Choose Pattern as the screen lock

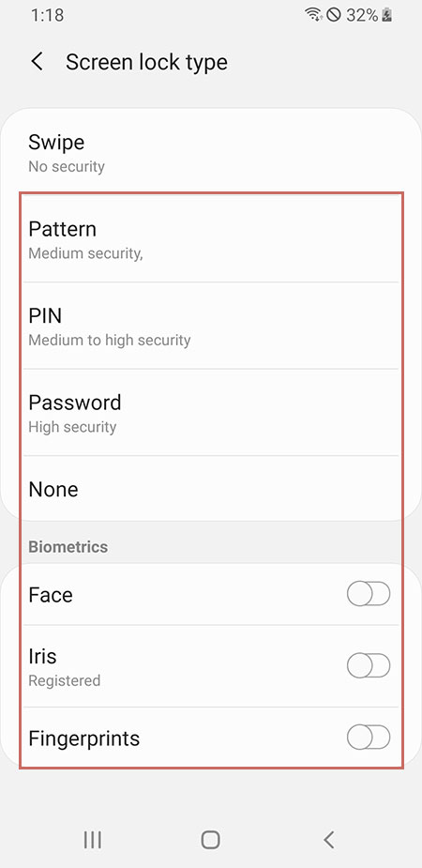click(211, 238)
